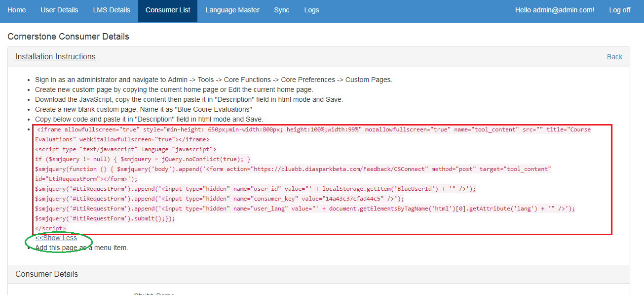Collapse code with <<Show Less link
Screen dimensions: 644x296
point(56,238)
